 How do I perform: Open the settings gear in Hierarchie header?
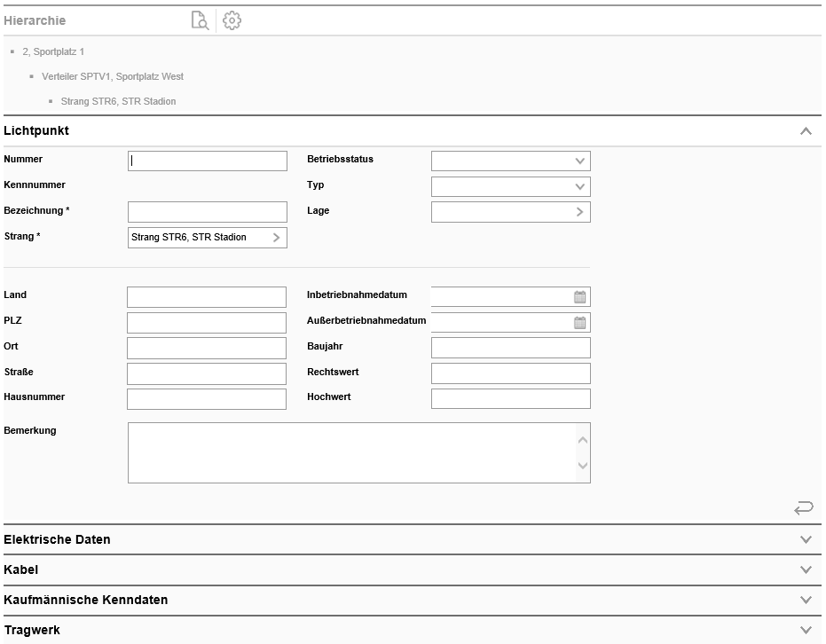[232, 20]
